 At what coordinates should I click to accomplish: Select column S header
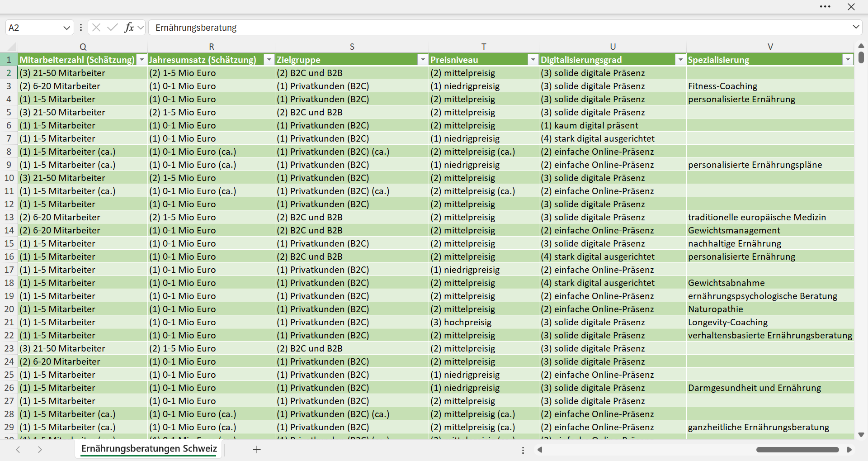pyautogui.click(x=352, y=47)
